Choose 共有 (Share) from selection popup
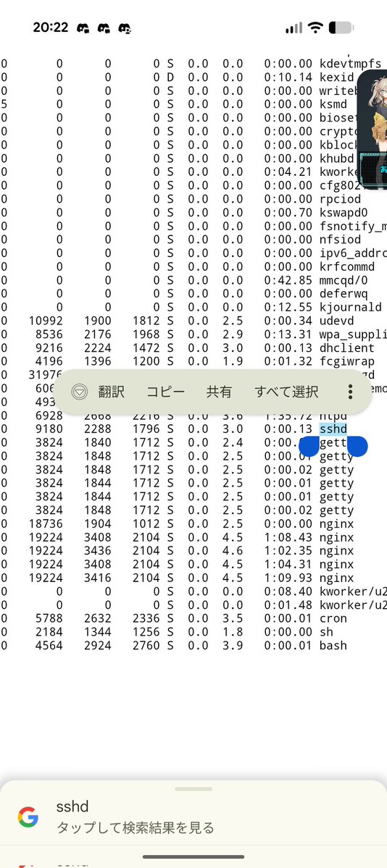 click(x=219, y=392)
